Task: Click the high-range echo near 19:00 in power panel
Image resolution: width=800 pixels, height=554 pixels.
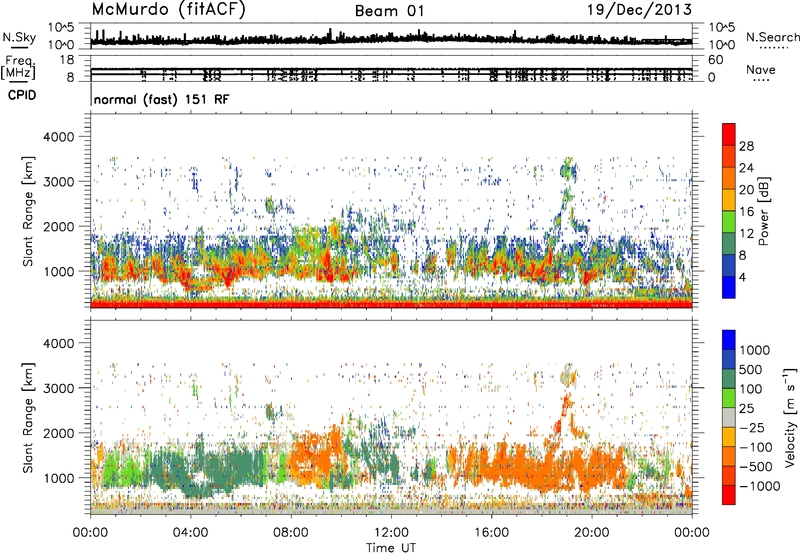Action: click(568, 172)
